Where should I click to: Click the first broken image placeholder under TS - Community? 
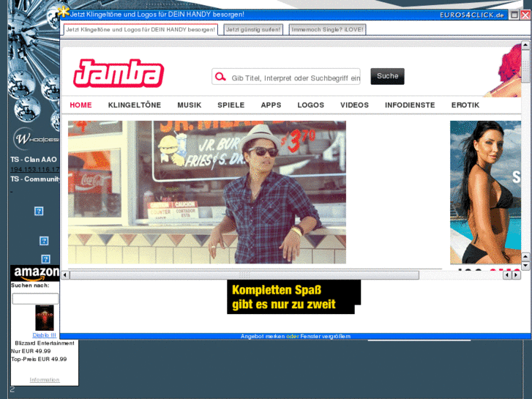coord(39,212)
